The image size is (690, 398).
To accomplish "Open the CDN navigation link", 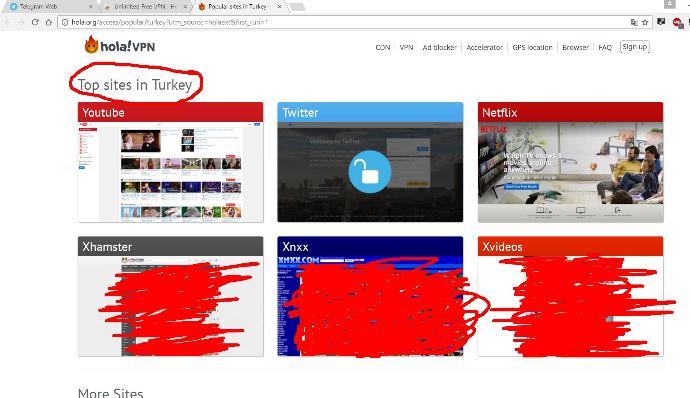I will point(382,47).
